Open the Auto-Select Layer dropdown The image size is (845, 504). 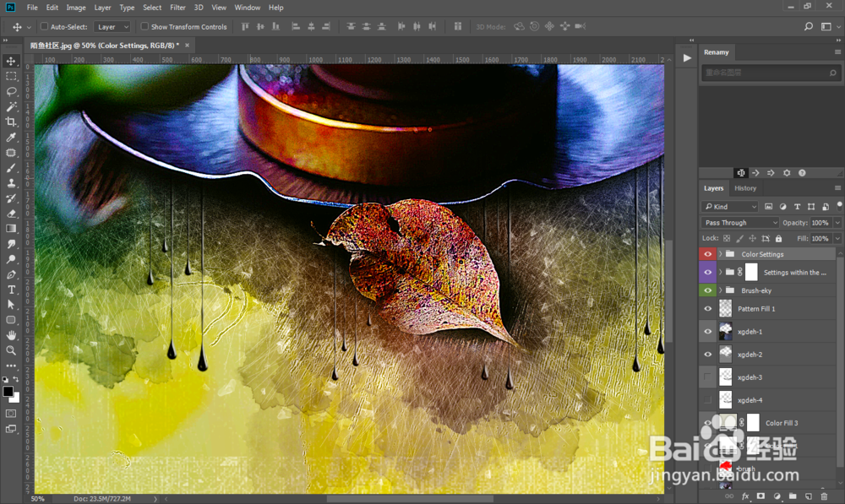point(112,27)
